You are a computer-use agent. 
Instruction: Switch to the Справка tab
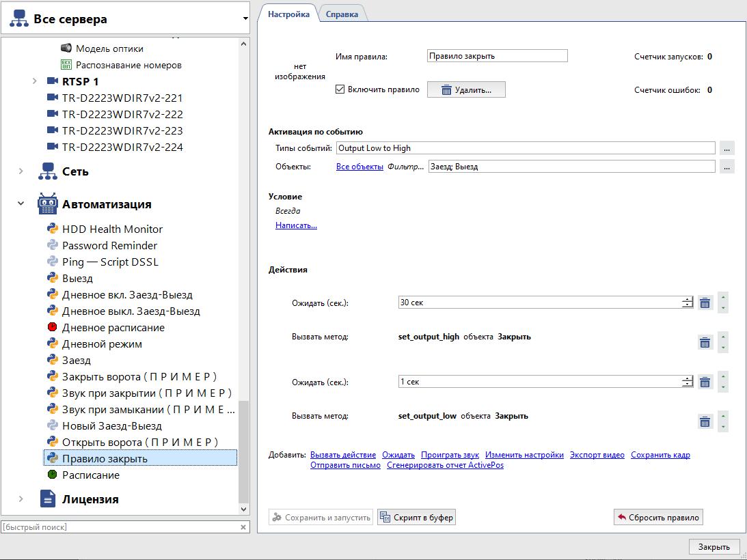[x=342, y=14]
